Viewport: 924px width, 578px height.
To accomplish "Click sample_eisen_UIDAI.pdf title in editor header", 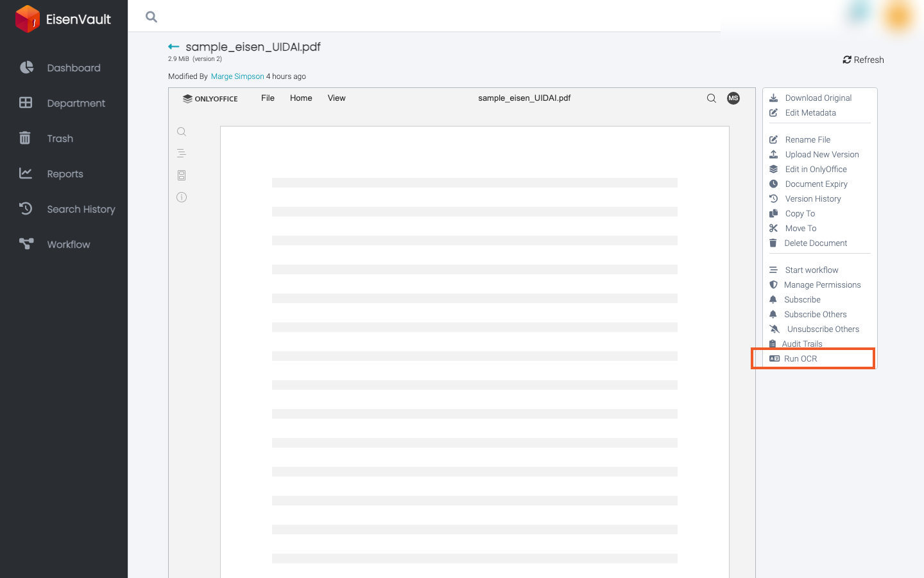I will coord(524,98).
